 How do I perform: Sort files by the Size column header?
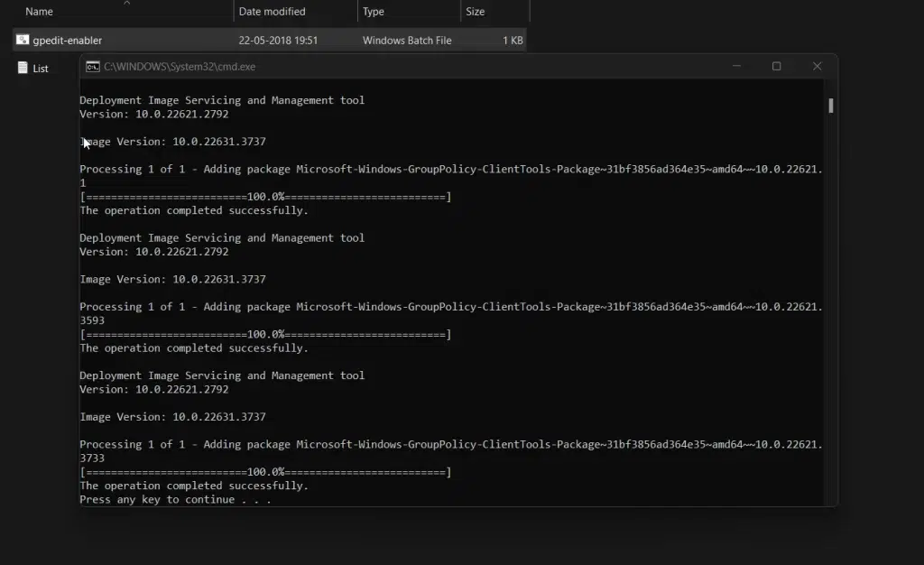475,11
